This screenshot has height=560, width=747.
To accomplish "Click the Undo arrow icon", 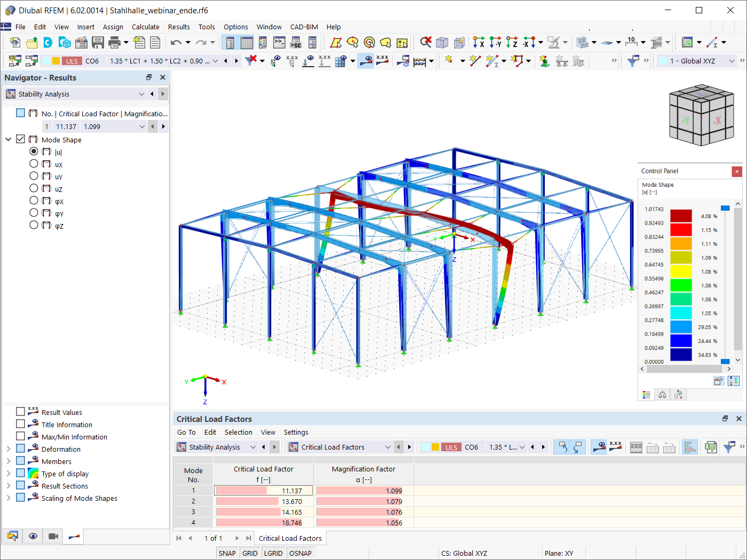I will coord(176,42).
